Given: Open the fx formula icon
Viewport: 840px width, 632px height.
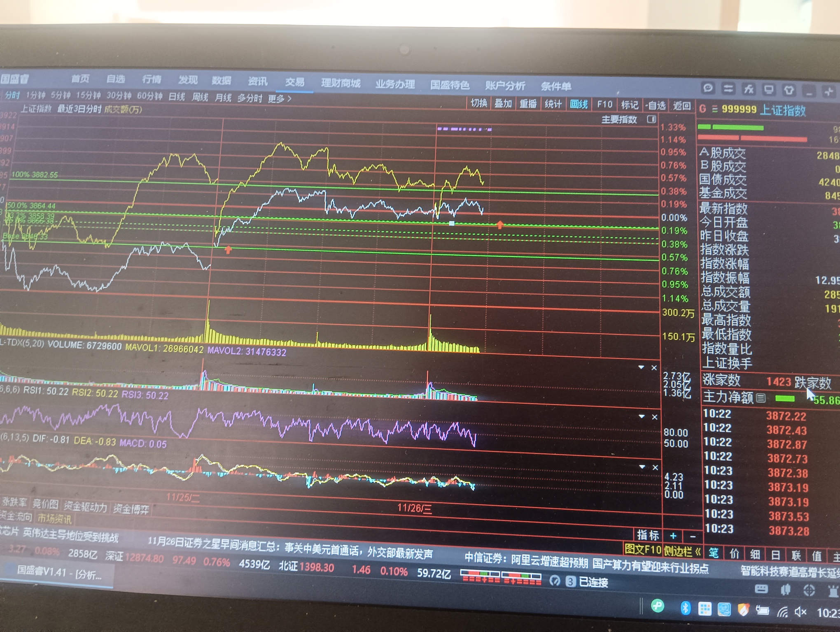Looking at the screenshot, I should click(x=748, y=89).
